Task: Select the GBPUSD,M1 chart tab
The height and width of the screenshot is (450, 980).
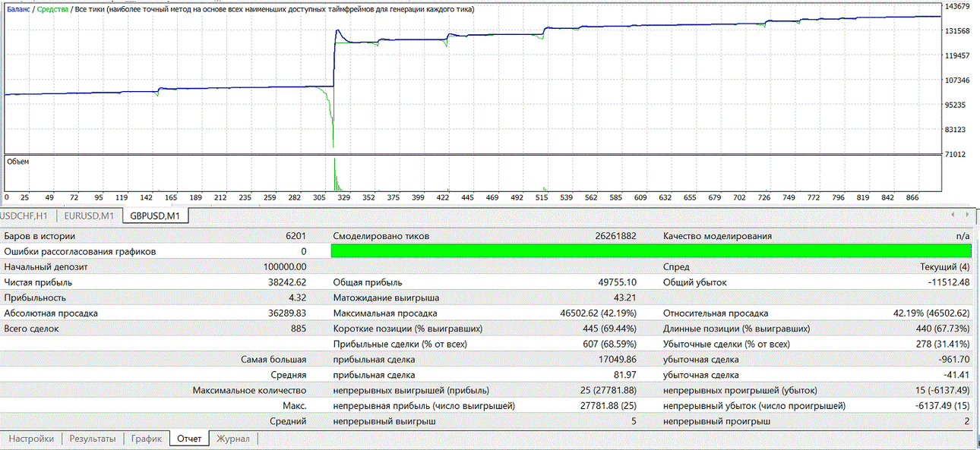Action: (156, 216)
